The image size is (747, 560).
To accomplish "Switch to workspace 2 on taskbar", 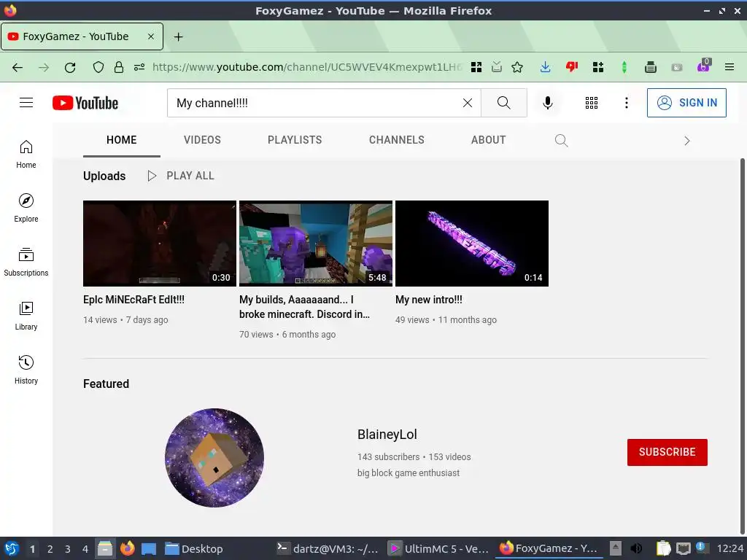I will click(x=50, y=549).
